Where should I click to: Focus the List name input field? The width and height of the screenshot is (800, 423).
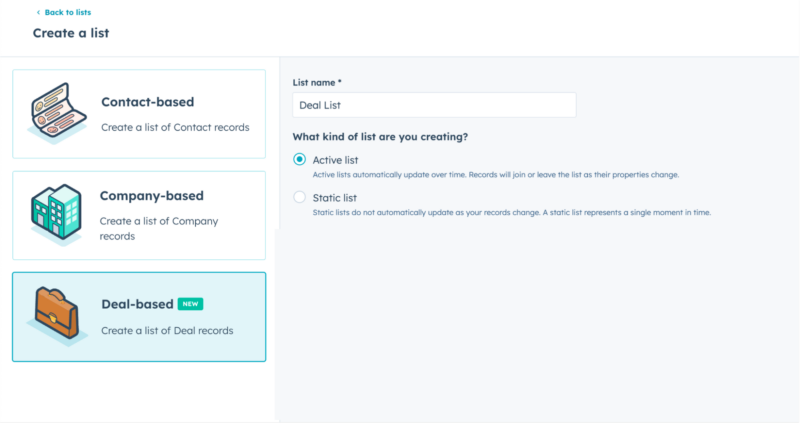click(x=434, y=105)
